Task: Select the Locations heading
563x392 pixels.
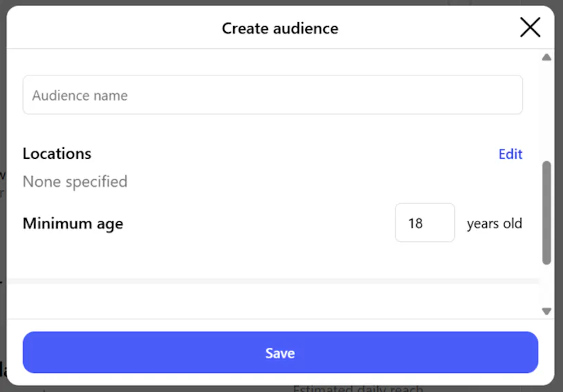Action: coord(57,154)
